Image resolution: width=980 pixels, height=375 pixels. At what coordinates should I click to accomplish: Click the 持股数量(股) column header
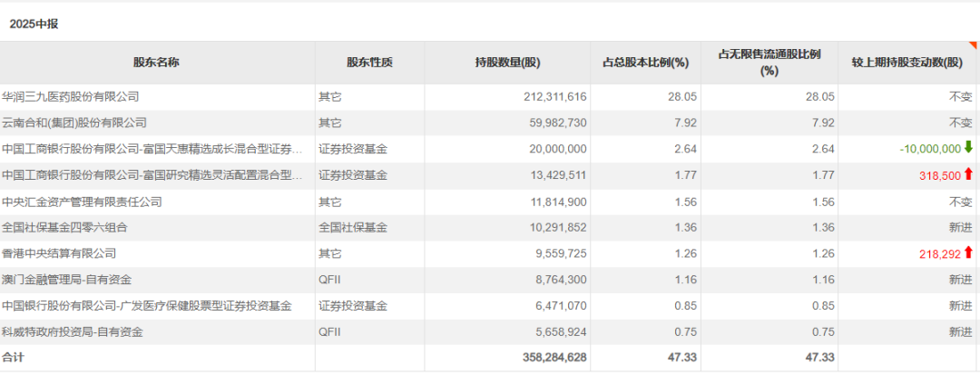coord(507,63)
